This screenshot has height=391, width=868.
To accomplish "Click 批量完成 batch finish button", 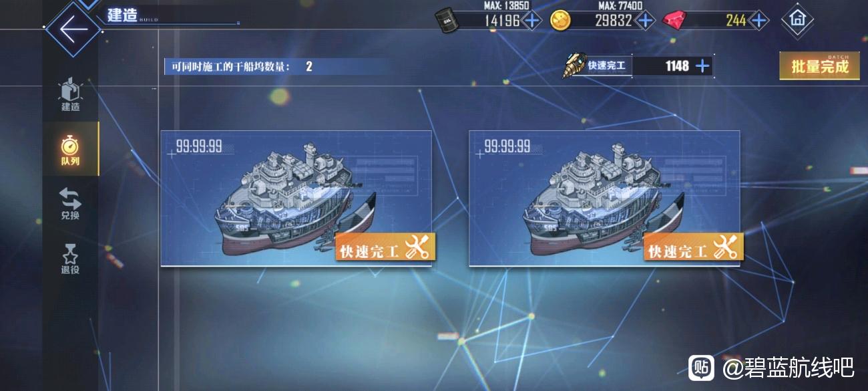I will [x=820, y=66].
